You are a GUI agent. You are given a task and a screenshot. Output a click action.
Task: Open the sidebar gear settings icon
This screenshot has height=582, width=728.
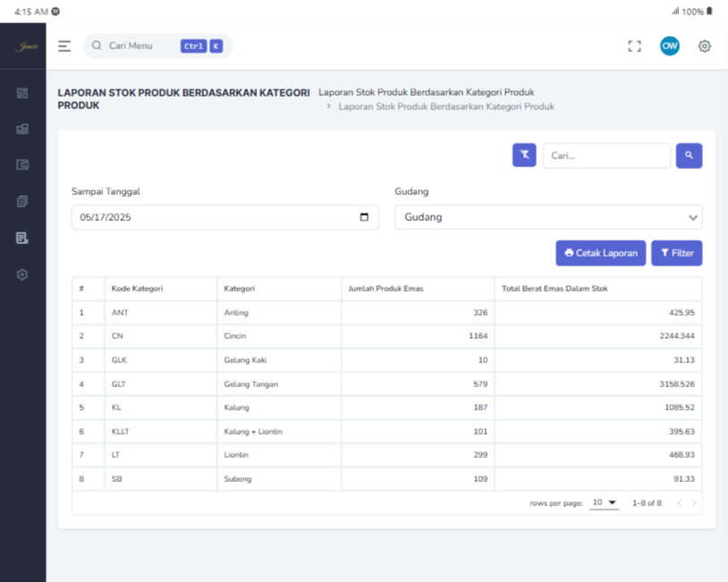[x=22, y=274]
